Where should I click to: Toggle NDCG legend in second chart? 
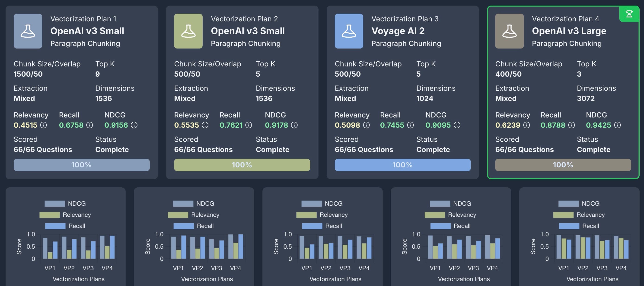pyautogui.click(x=194, y=204)
